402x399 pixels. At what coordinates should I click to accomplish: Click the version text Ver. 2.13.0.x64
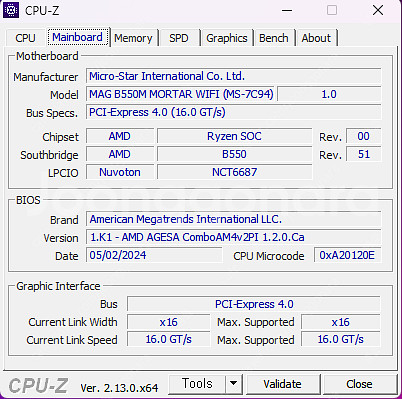coord(119,388)
